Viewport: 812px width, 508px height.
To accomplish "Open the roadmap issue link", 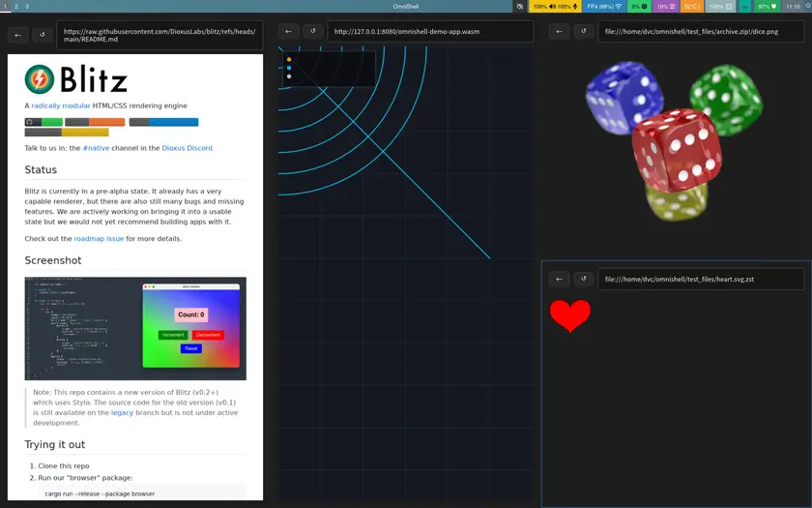I will click(99, 239).
